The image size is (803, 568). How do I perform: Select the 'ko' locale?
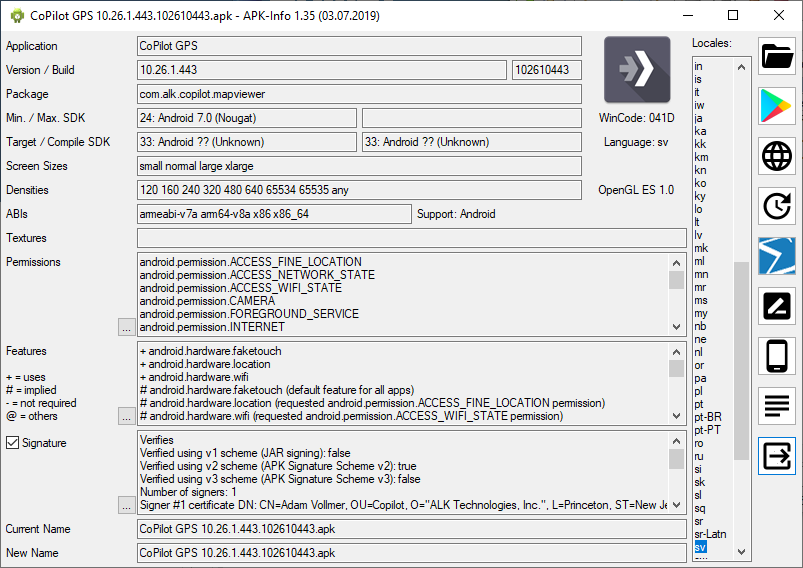click(x=700, y=183)
